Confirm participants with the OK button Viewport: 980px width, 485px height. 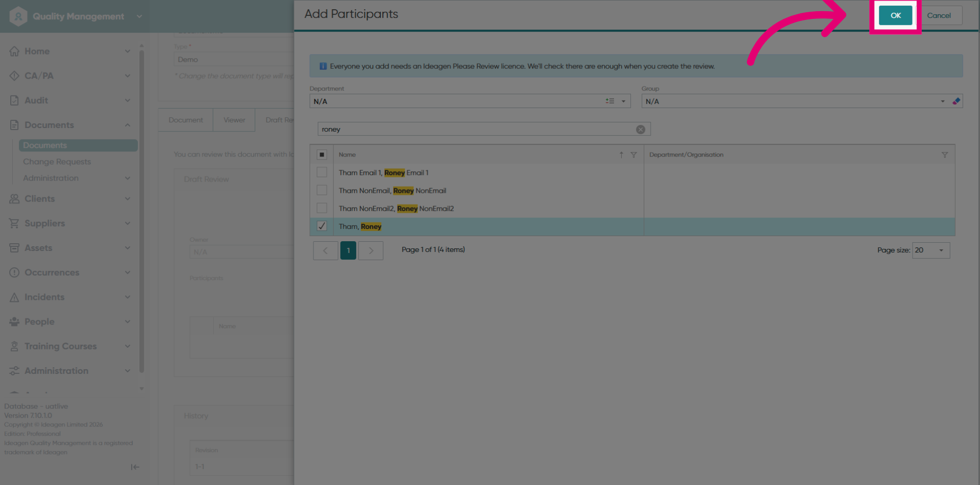pos(895,15)
